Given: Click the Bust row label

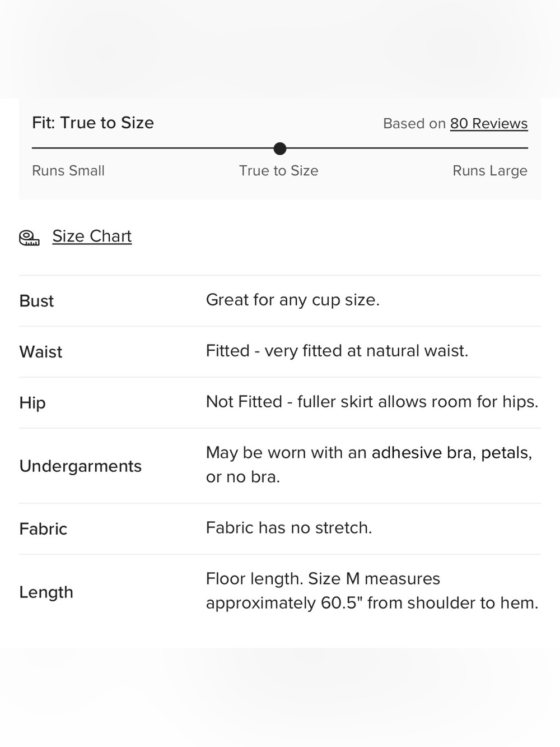Looking at the screenshot, I should pos(36,301).
